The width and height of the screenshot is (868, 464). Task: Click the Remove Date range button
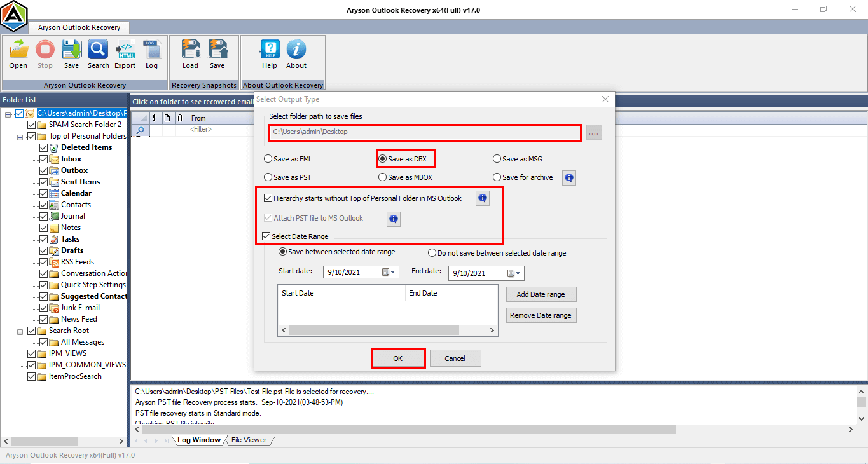click(541, 315)
